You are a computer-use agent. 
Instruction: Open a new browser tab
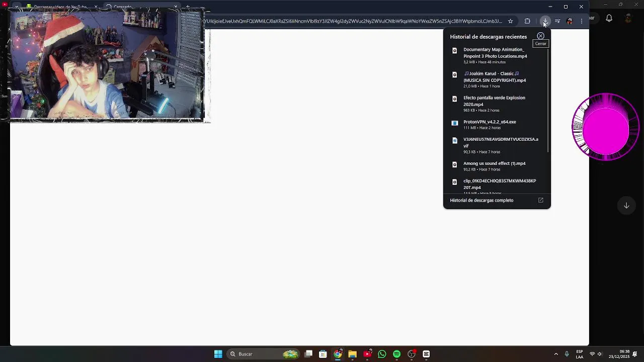(x=188, y=7)
